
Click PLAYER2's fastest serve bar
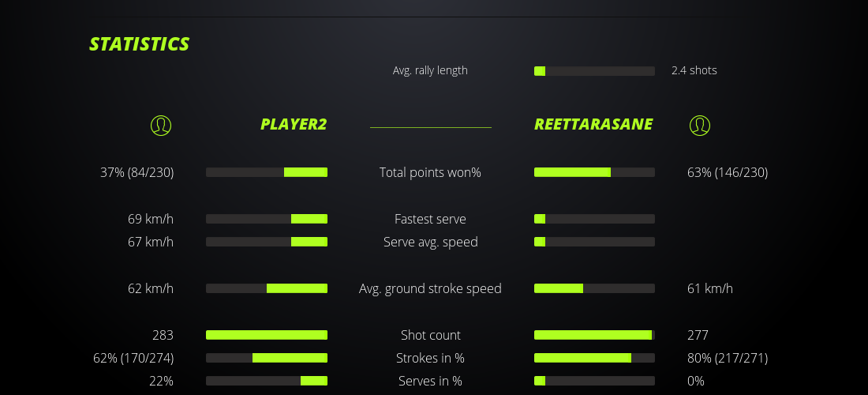[267, 219]
